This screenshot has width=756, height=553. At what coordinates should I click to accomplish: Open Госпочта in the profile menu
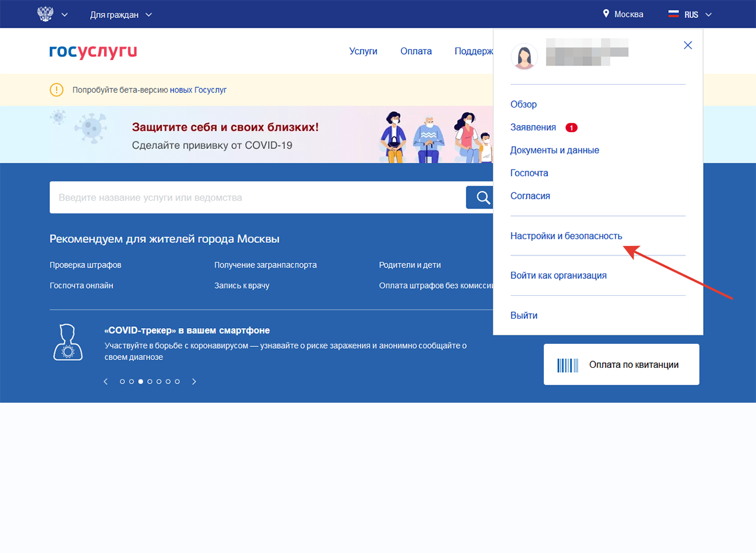pyautogui.click(x=529, y=173)
